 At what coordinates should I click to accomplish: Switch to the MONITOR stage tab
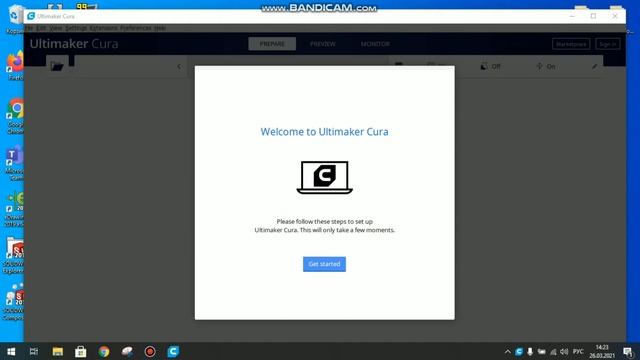coord(375,44)
